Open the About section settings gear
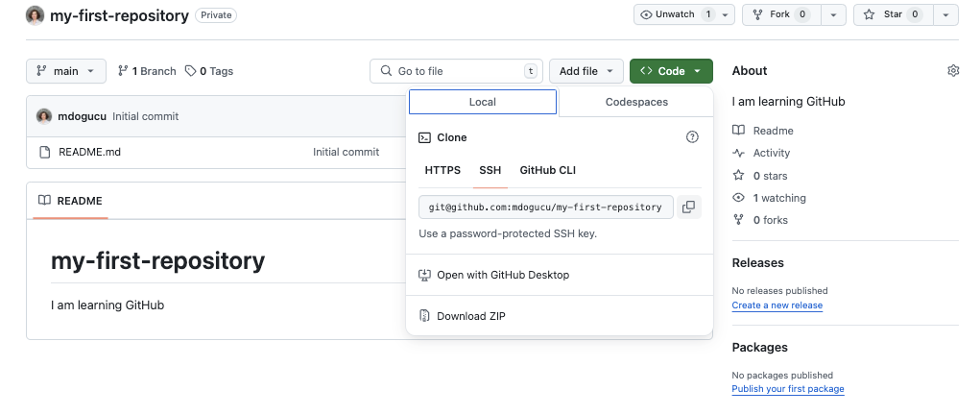The height and width of the screenshot is (415, 980). click(952, 71)
